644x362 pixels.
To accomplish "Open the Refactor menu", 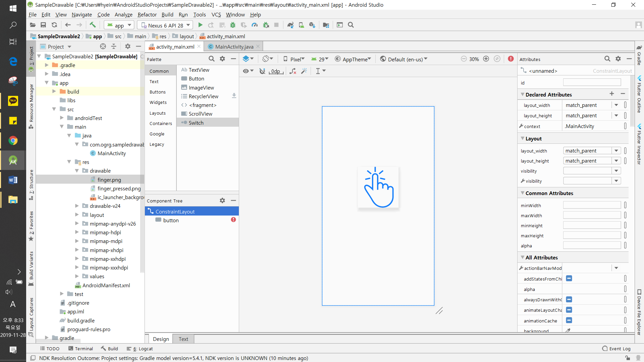I will tap(147, 15).
